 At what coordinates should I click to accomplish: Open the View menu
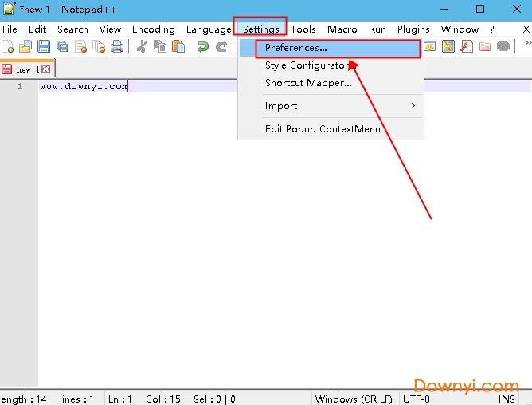coord(110,29)
